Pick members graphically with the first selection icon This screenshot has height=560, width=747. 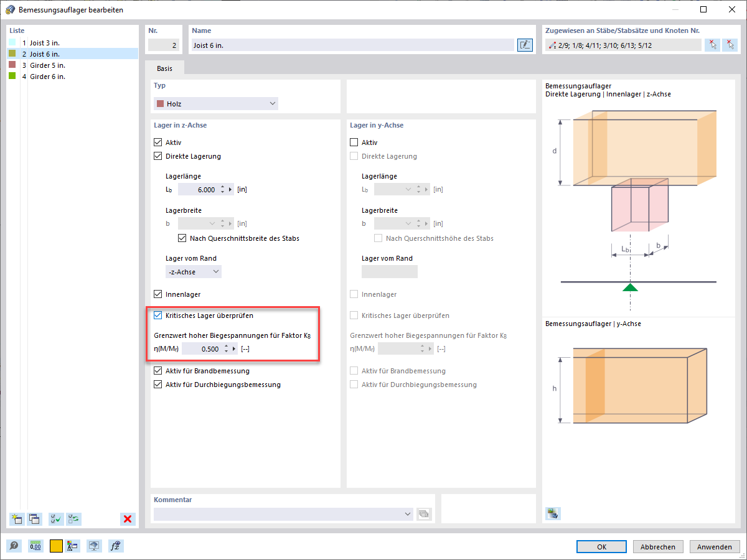(713, 45)
